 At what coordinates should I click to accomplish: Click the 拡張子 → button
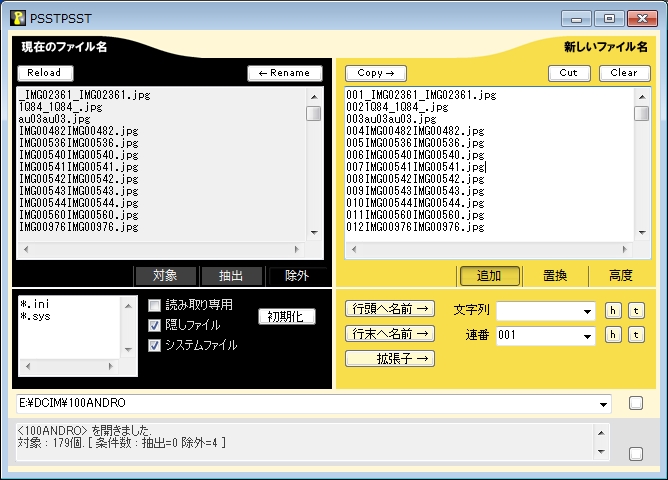click(x=390, y=359)
